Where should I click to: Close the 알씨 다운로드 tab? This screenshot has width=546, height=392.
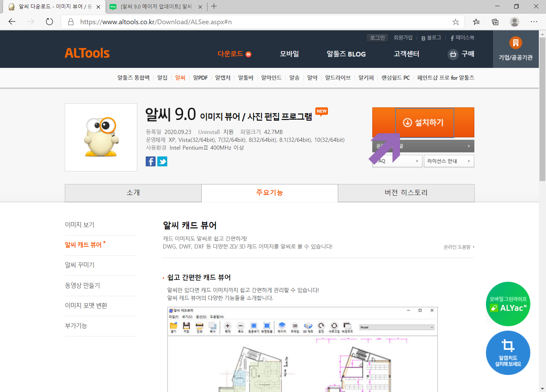pos(98,7)
